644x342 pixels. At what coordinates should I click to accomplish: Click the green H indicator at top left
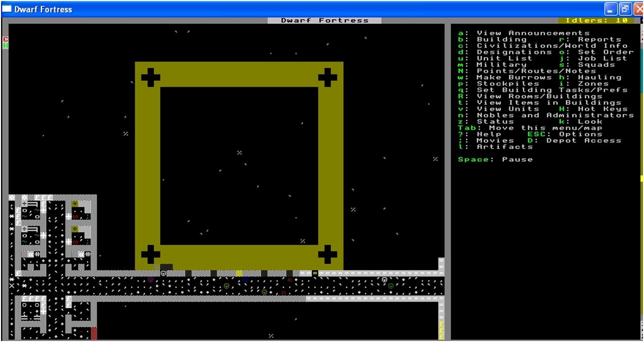[x=6, y=45]
